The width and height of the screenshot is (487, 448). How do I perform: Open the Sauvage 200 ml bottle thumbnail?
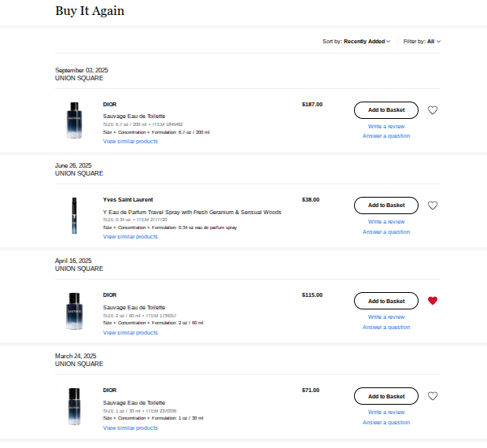[74, 120]
